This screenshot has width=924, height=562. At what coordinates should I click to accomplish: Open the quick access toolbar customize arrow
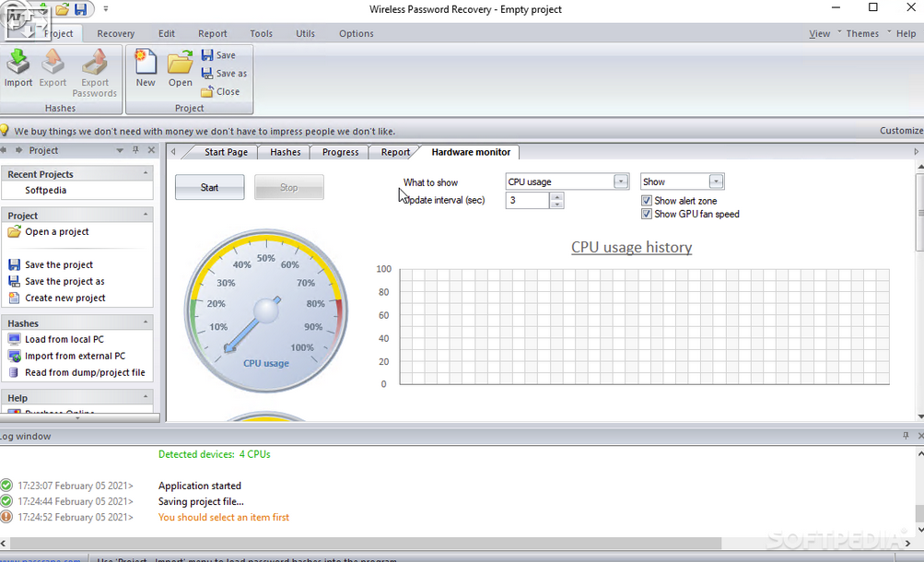click(106, 9)
